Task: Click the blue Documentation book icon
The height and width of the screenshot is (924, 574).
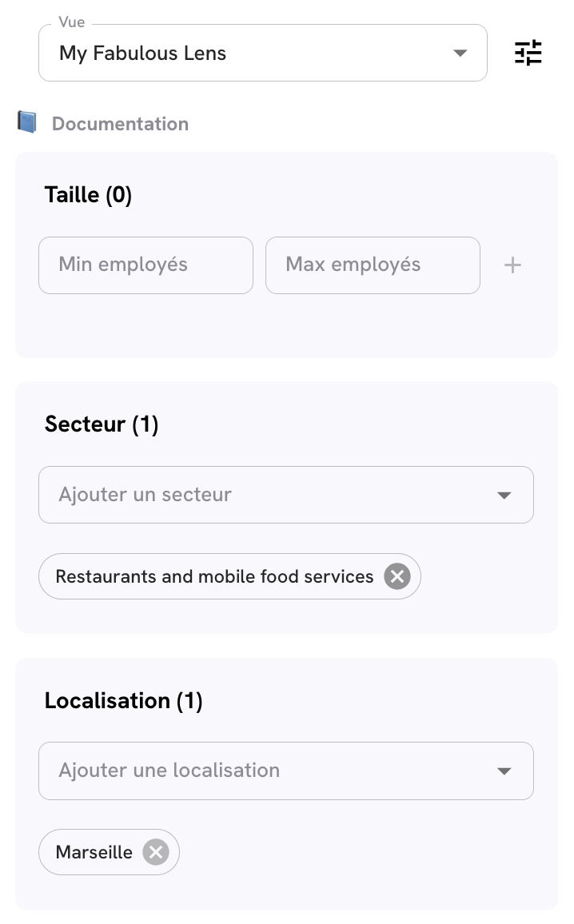Action: tap(27, 123)
